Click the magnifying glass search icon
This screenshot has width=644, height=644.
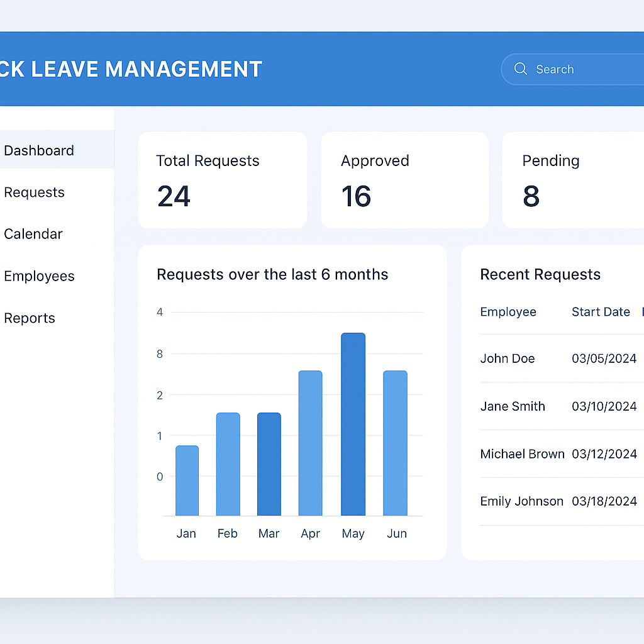[521, 69]
